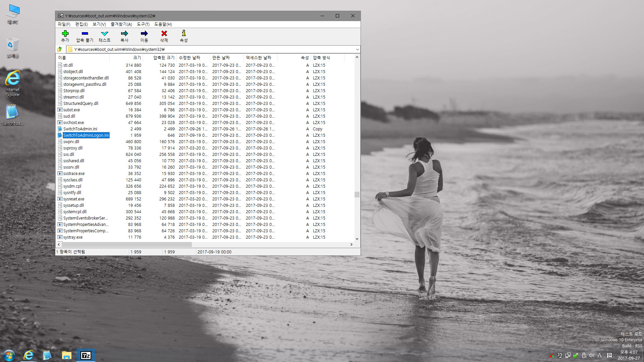
Task: Click the subst.exe file icon
Action: (60, 110)
